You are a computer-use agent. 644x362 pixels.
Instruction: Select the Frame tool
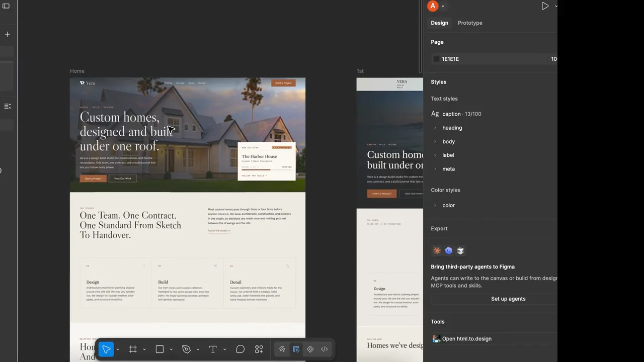pyautogui.click(x=133, y=349)
